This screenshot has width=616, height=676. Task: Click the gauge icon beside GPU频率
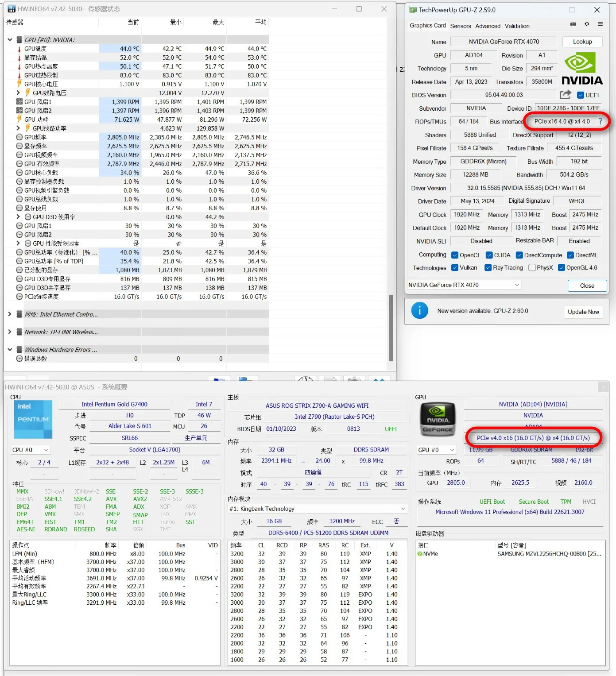coord(19,137)
